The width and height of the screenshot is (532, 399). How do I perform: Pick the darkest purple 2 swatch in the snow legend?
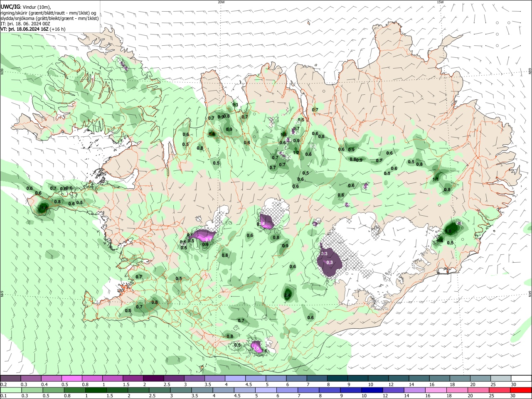pyautogui.click(x=153, y=379)
